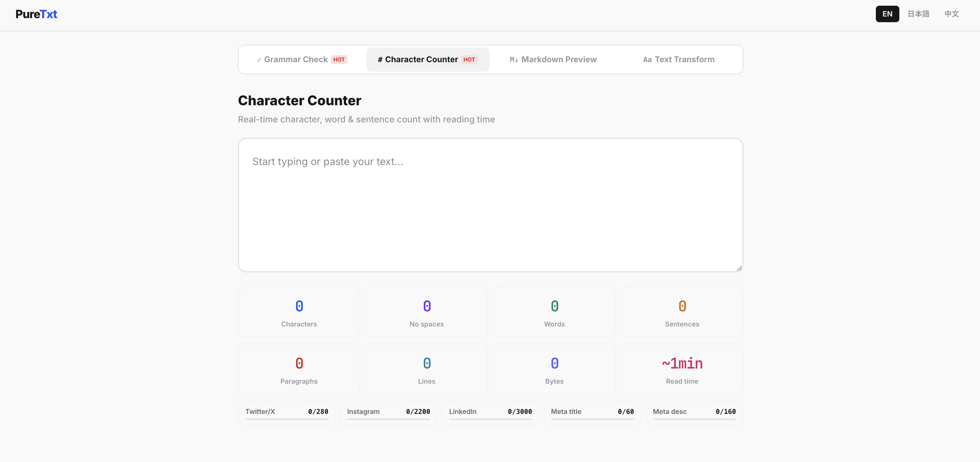The width and height of the screenshot is (980, 462).
Task: Click the Meta desc 0/160 box
Action: pos(694,413)
